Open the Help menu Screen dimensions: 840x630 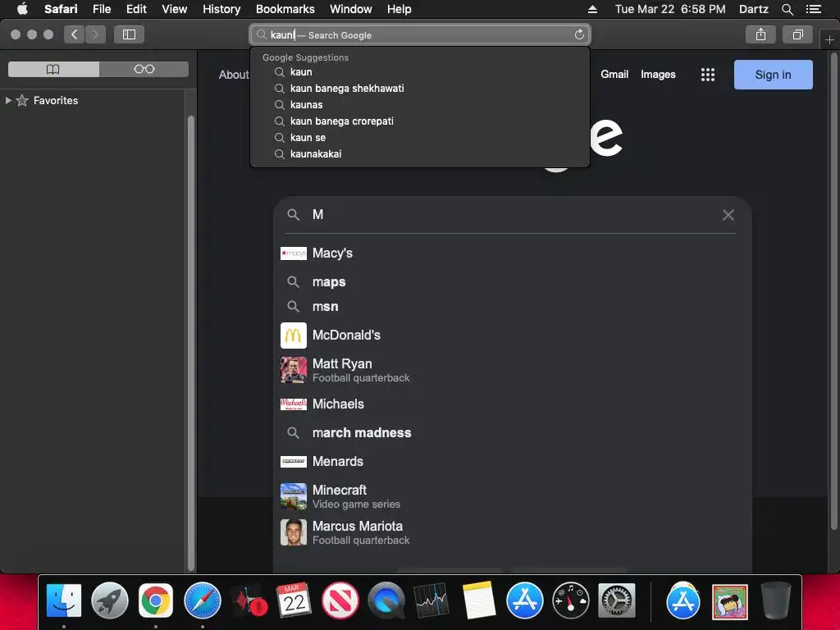coord(399,9)
